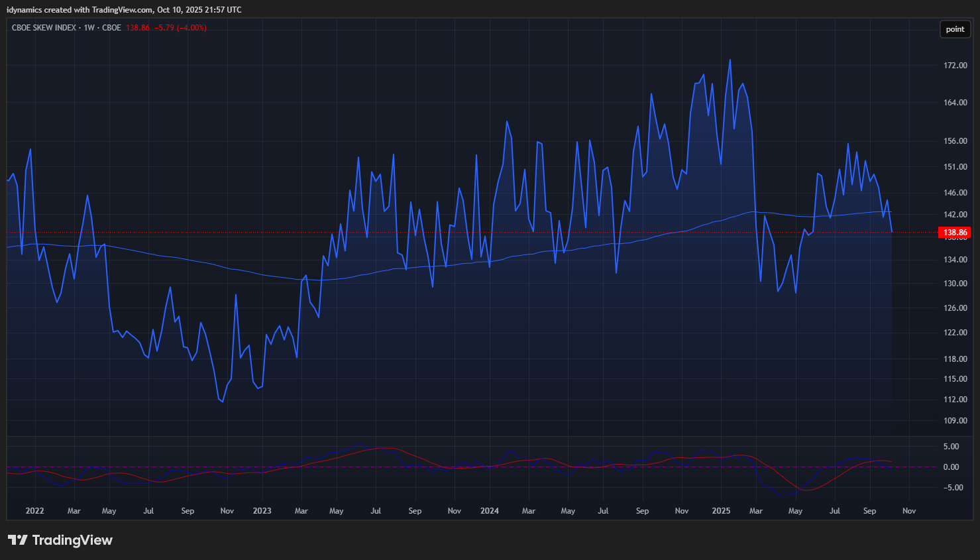The height and width of the screenshot is (560, 980).
Task: Click the chart header attribution text
Action: (124, 10)
